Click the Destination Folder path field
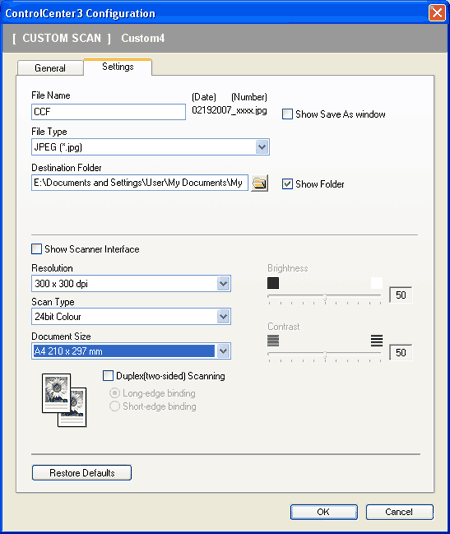Screen dimensions: 450x534 pyautogui.click(x=140, y=183)
